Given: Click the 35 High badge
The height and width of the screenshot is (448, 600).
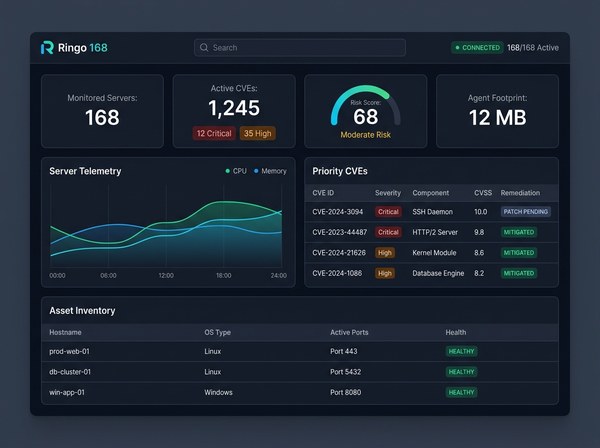Looking at the screenshot, I should coord(258,134).
